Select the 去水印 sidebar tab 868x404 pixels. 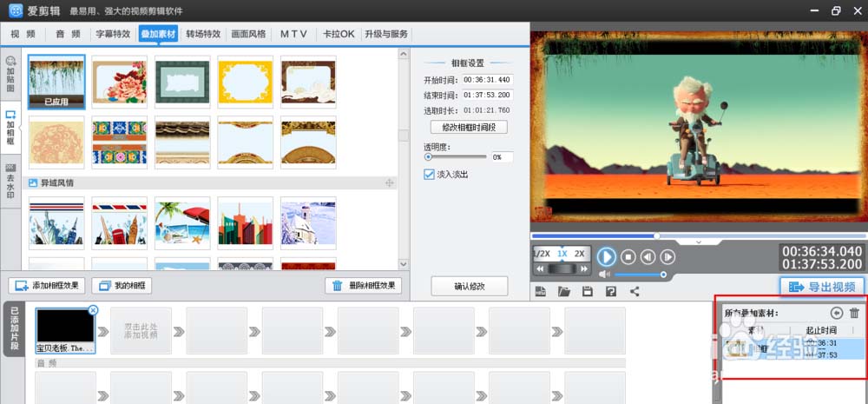tap(10, 182)
